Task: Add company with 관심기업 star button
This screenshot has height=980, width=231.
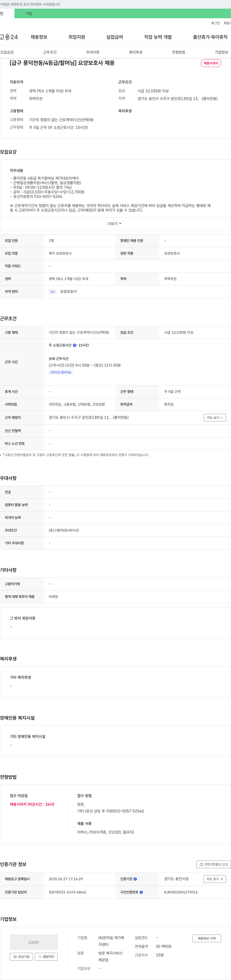Action: [21, 956]
